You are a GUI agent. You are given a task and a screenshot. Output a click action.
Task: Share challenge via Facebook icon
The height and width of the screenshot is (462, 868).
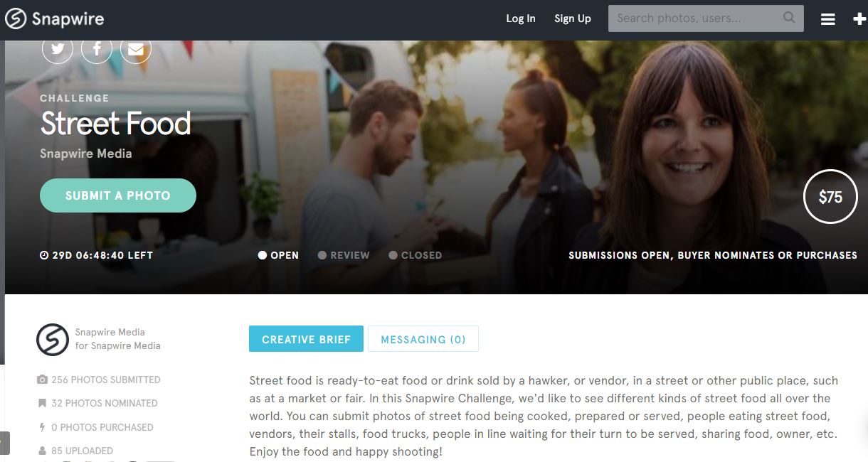click(97, 48)
